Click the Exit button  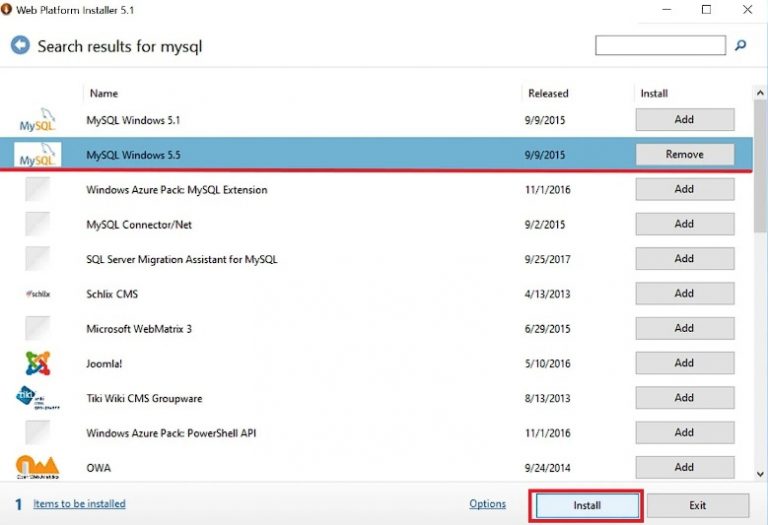pyautogui.click(x=697, y=505)
